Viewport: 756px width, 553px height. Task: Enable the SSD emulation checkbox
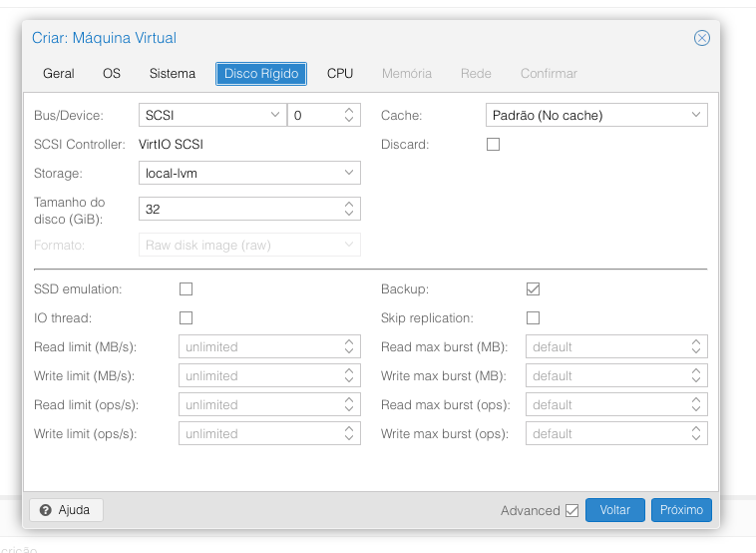pos(186,289)
